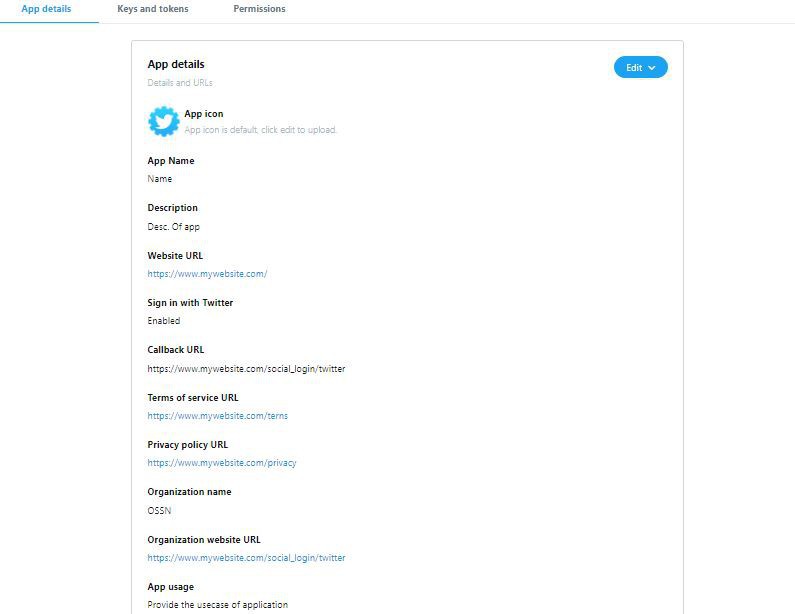795x614 pixels.
Task: Click the 'Details and URLs' subtitle
Action: 180,83
